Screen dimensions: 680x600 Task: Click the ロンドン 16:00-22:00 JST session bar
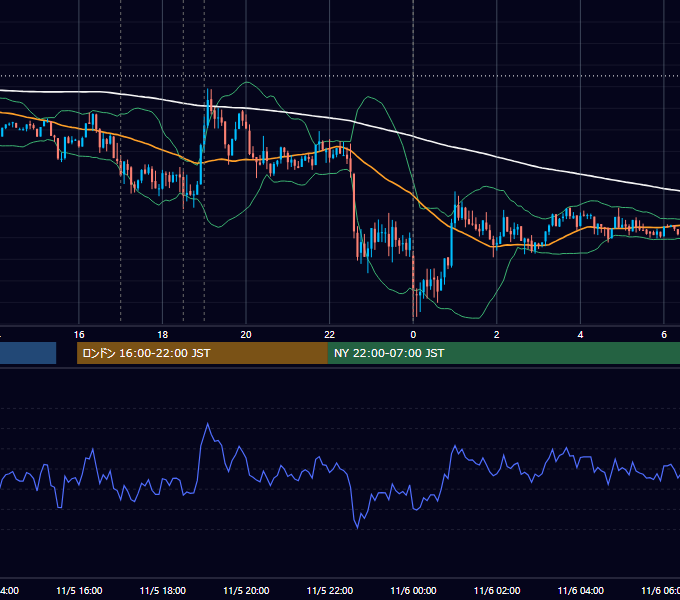[202, 353]
